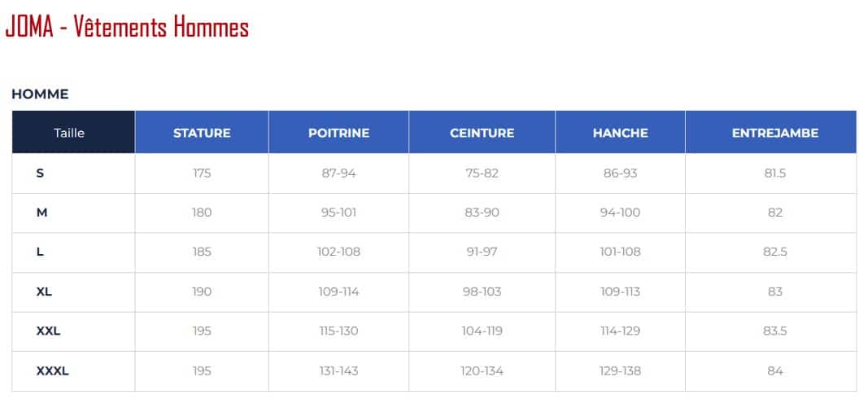
Task: Click the POITRINE column header
Action: tap(338, 133)
